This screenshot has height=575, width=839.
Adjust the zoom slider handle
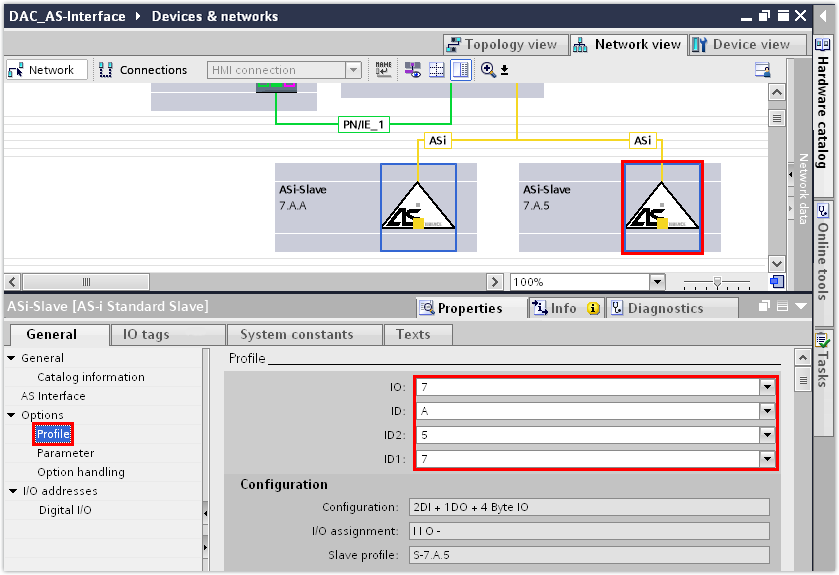717,282
